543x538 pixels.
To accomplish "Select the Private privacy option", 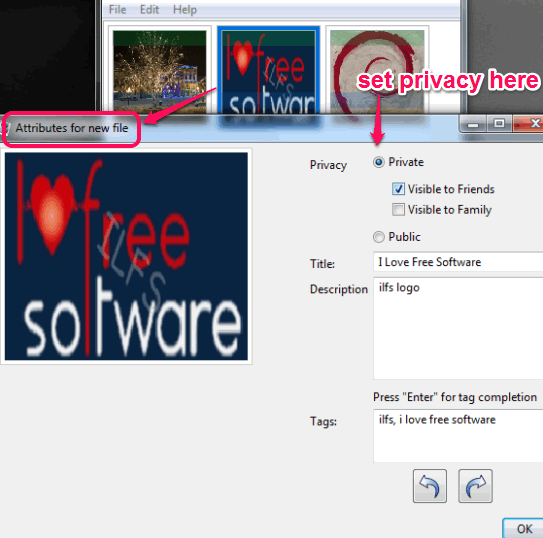I will click(x=379, y=162).
